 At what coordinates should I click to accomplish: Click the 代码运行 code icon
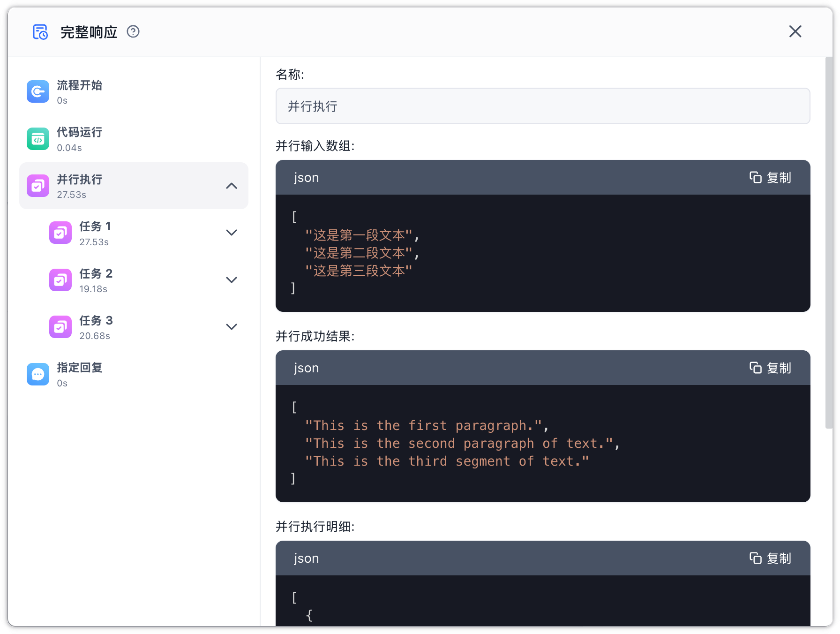38,139
